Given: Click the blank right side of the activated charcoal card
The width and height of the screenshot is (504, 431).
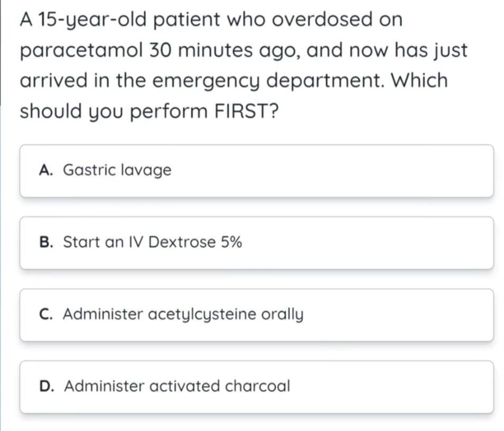Looking at the screenshot, I should [412, 387].
